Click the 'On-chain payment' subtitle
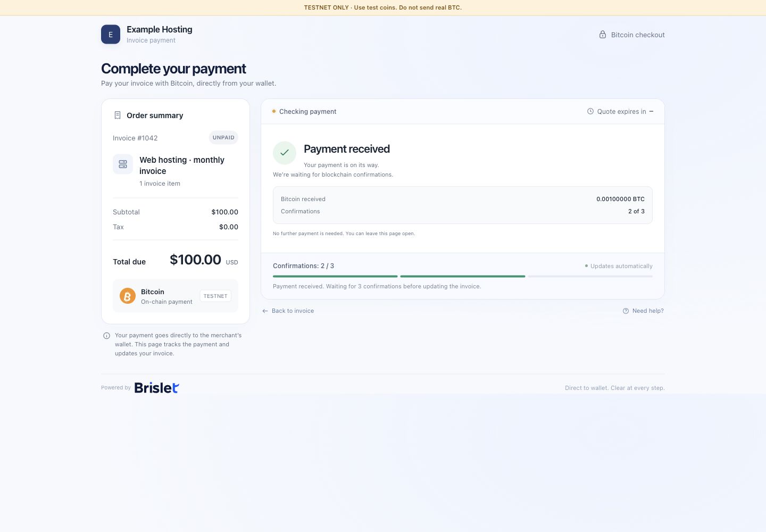Screen dimensions: 766x532 [166, 302]
